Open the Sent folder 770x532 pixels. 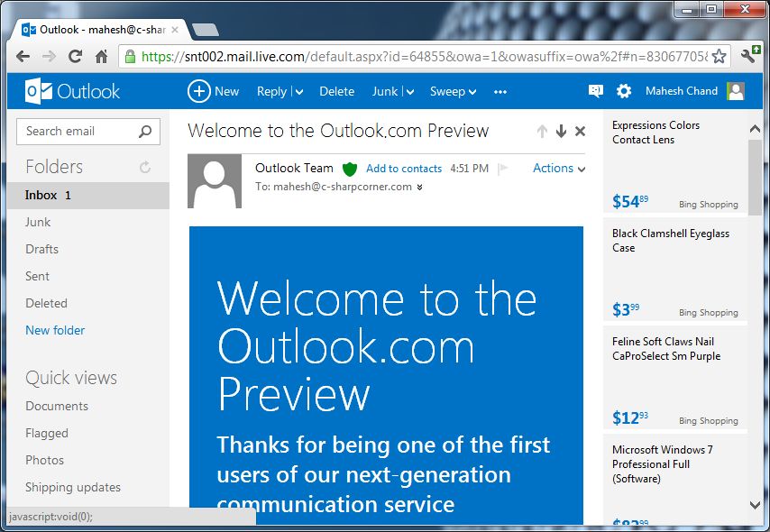point(37,276)
